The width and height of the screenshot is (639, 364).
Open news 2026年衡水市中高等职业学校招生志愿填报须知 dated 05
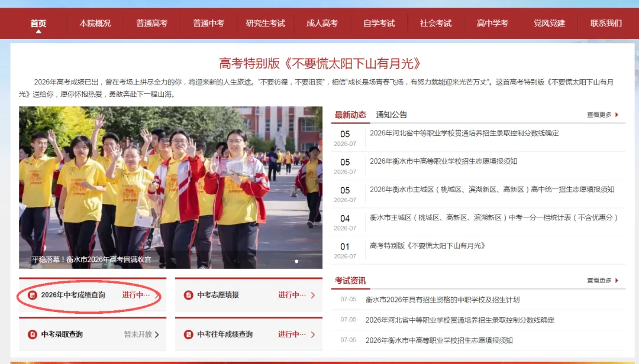(x=443, y=161)
